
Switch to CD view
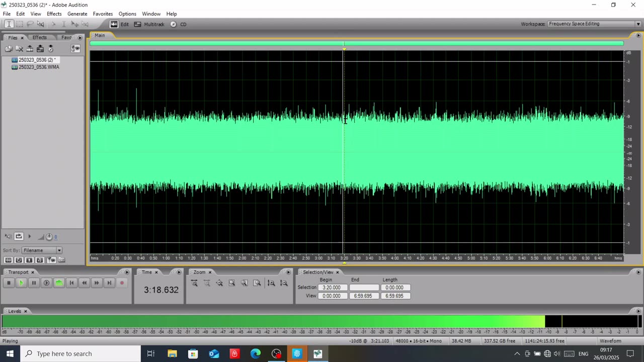pyautogui.click(x=178, y=24)
